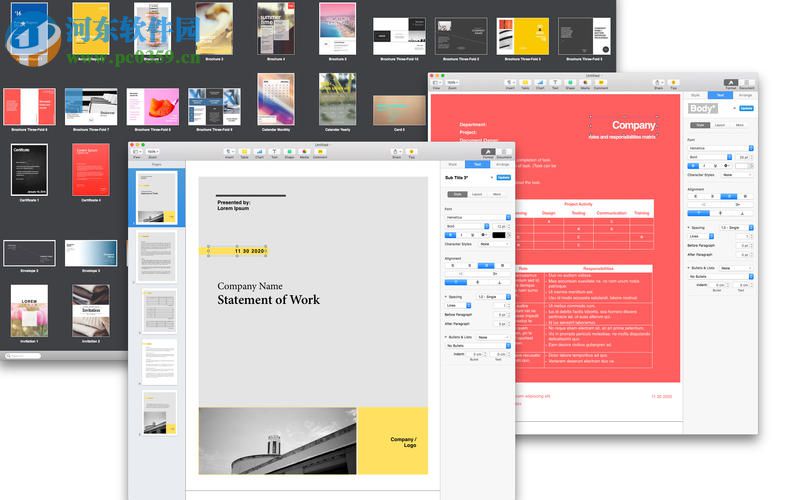Collapse Spacing section in Sub Title inspector
800x500 pixels.
pos(446,296)
